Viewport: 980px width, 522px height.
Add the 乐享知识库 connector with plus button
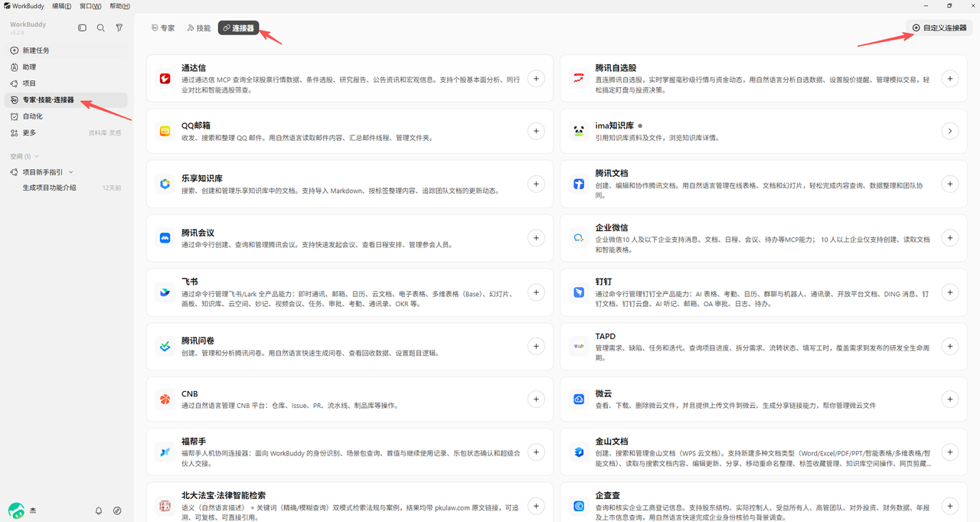pyautogui.click(x=536, y=184)
